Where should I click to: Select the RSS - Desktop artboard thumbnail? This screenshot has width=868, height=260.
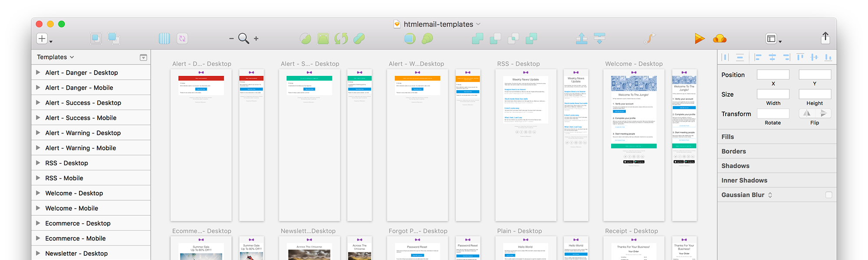(x=526, y=145)
